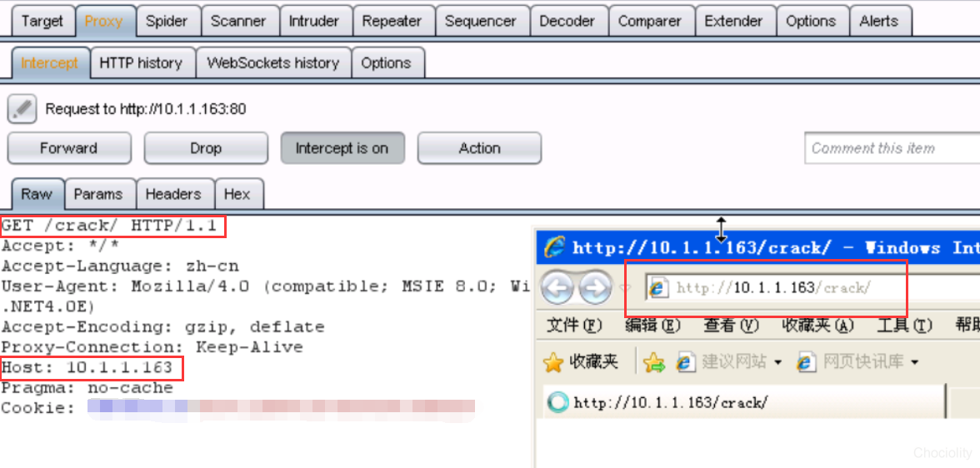Expand the 建议网站 dropdown arrow
980x468 pixels.
point(778,361)
